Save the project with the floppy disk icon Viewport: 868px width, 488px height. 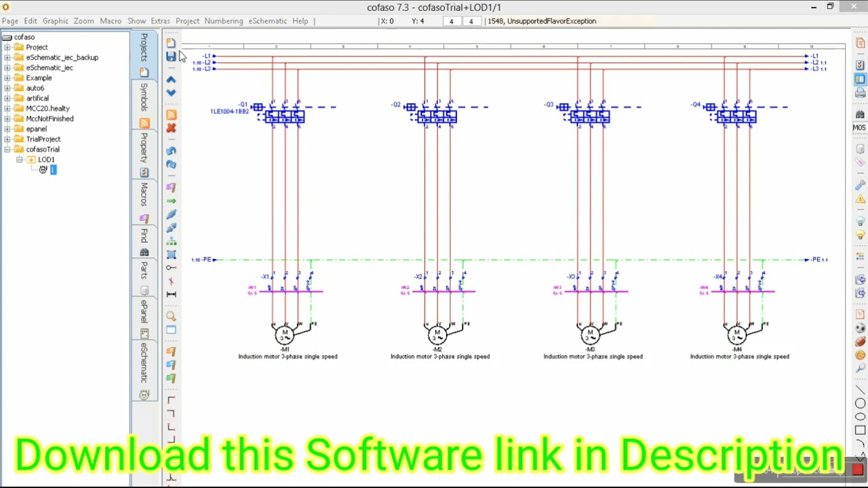(171, 57)
